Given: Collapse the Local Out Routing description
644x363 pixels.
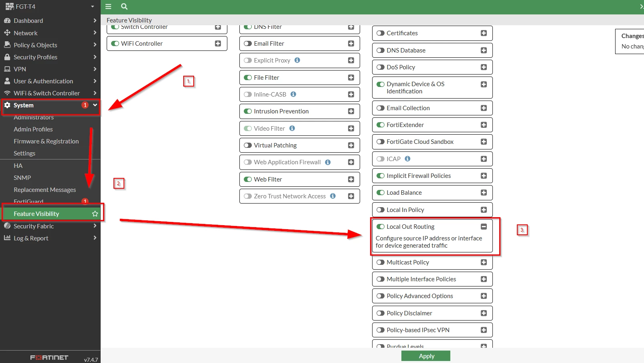Looking at the screenshot, I should click(484, 227).
